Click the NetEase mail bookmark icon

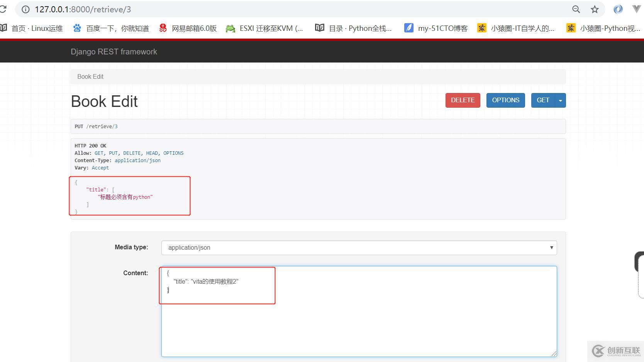pyautogui.click(x=163, y=28)
